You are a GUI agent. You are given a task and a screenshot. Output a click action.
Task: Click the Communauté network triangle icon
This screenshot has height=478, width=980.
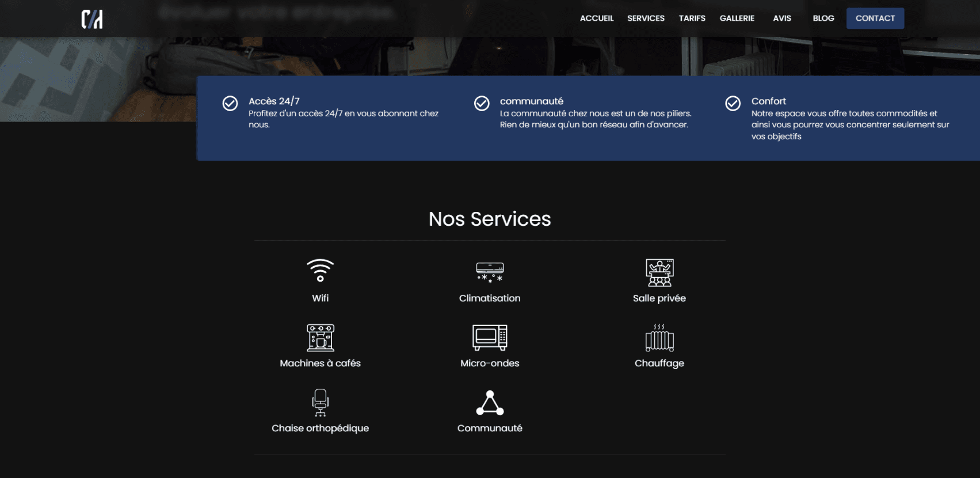[x=490, y=403]
